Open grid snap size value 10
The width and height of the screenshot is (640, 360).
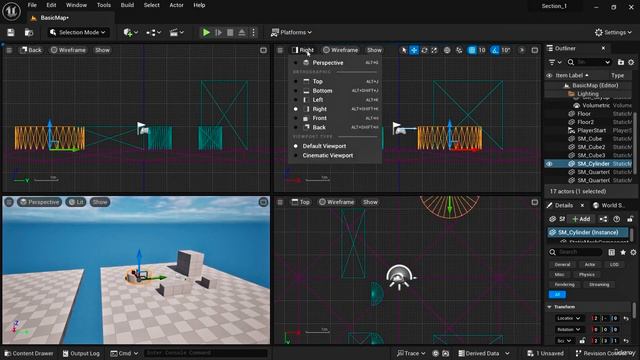482,50
